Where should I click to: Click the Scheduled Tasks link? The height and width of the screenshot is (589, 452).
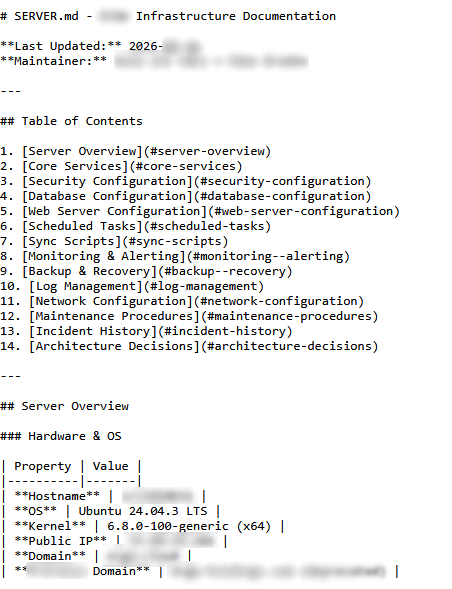[x=146, y=227]
